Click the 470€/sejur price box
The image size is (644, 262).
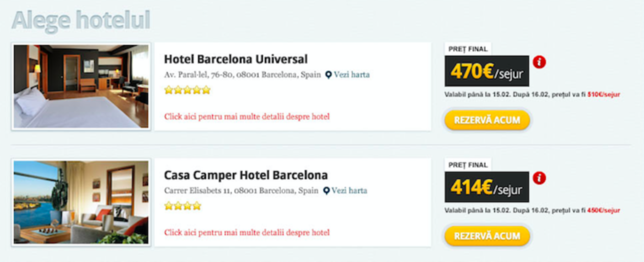(487, 71)
